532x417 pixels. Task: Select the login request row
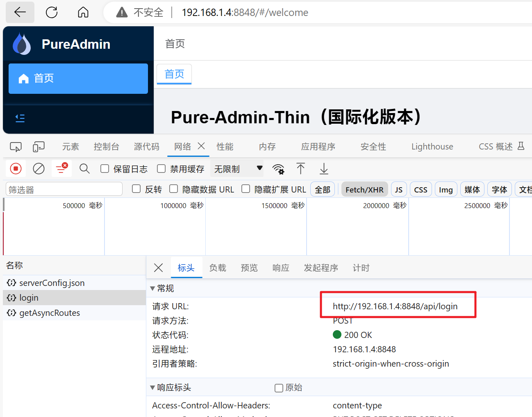(74, 298)
